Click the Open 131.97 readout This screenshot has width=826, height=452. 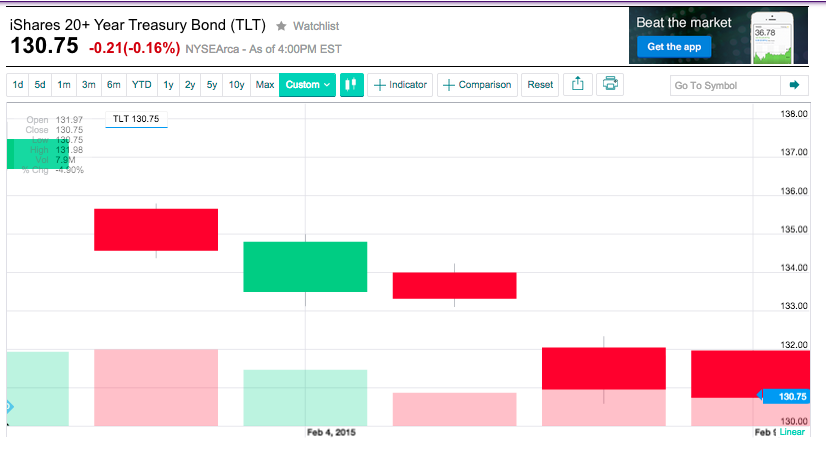point(55,120)
